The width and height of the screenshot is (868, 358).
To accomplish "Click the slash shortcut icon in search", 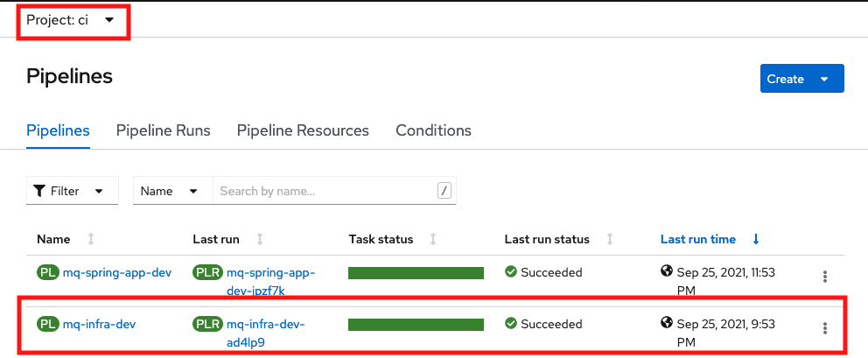I will point(444,191).
